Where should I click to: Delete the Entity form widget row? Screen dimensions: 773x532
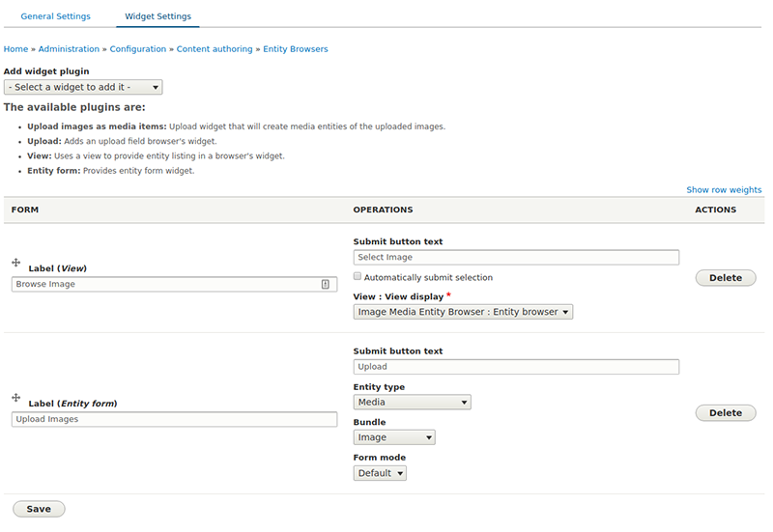coord(726,413)
